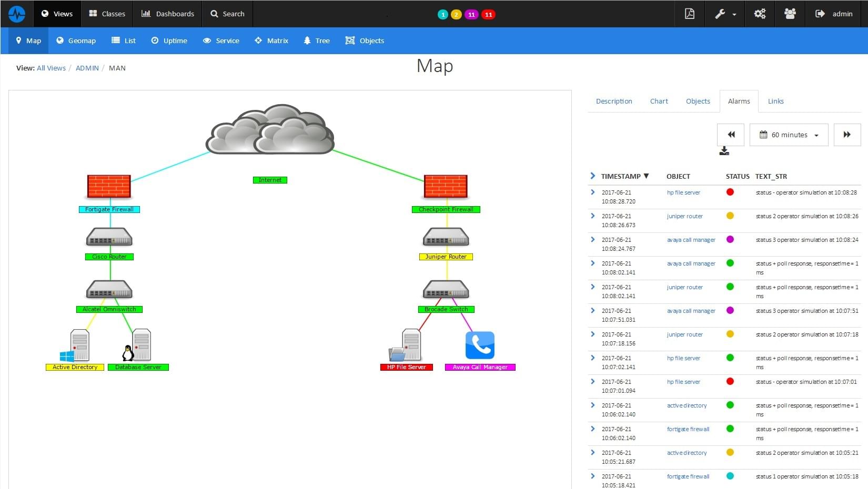Expand the 10:08:28.720 alarm row
Image resolution: width=868 pixels, height=489 pixels.
point(593,192)
